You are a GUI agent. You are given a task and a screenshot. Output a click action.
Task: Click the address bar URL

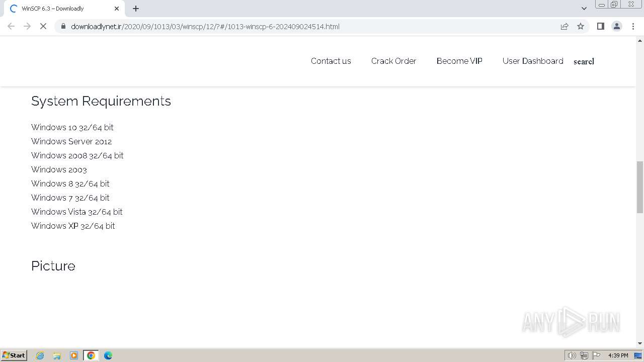coord(205,26)
